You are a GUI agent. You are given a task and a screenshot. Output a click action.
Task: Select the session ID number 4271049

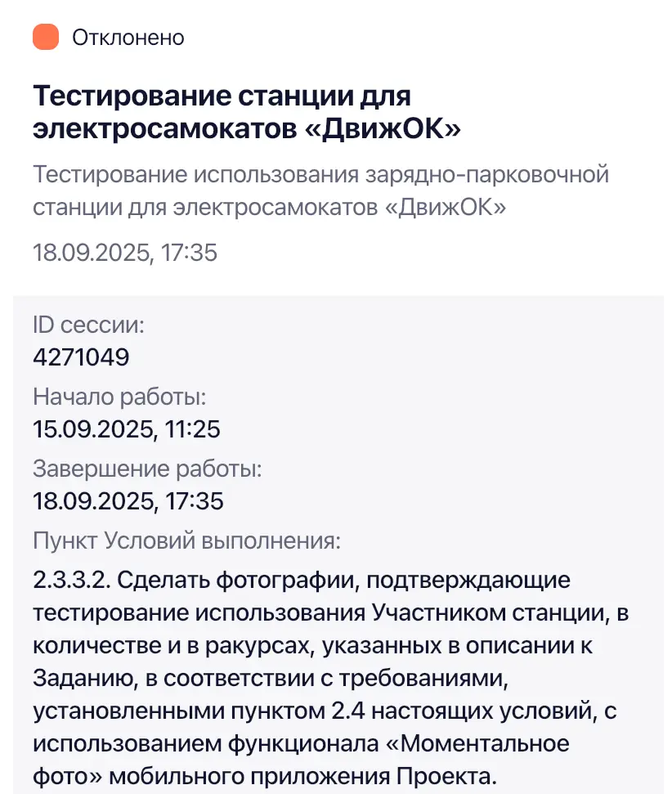[x=81, y=357]
